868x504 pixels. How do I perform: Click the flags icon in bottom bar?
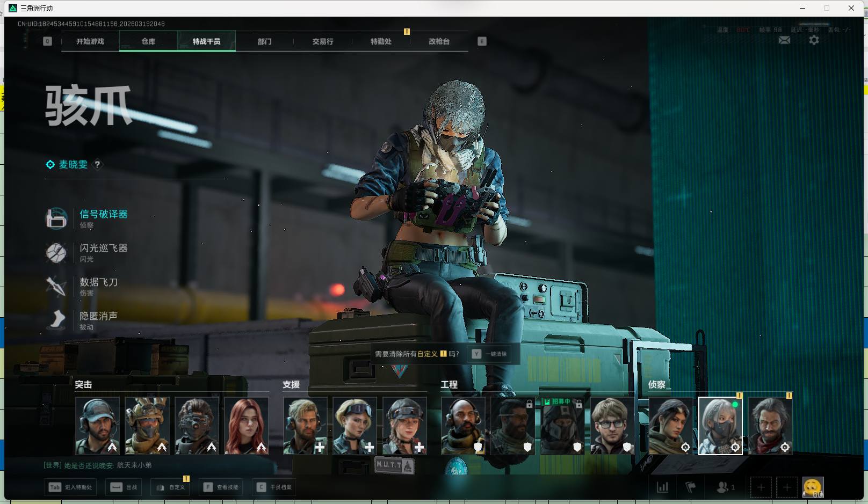click(x=691, y=487)
